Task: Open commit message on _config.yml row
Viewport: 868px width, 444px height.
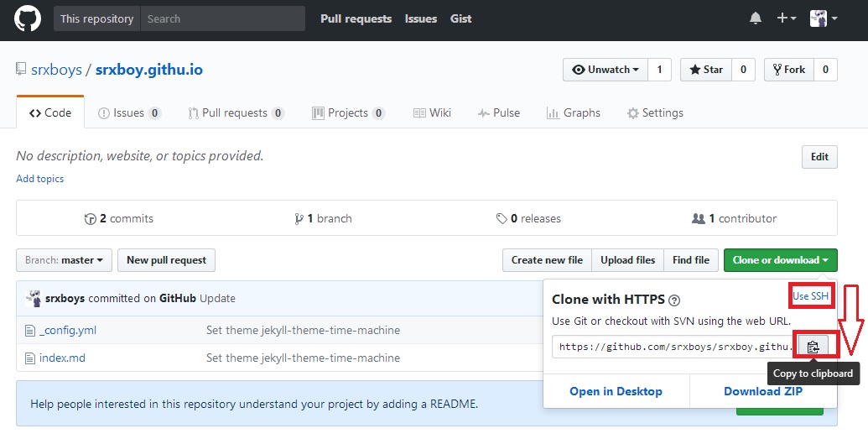Action: pos(304,331)
